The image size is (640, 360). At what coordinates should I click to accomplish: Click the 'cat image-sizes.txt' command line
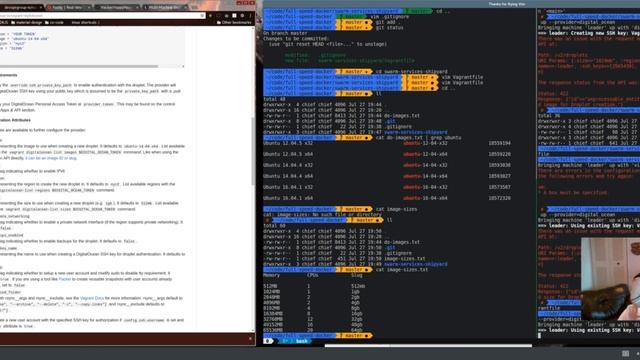402,270
